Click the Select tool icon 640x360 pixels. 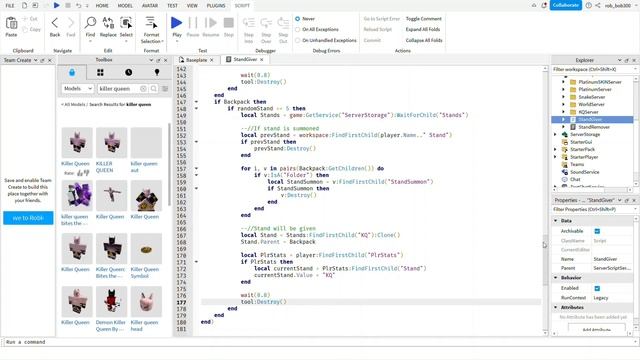click(x=126, y=23)
